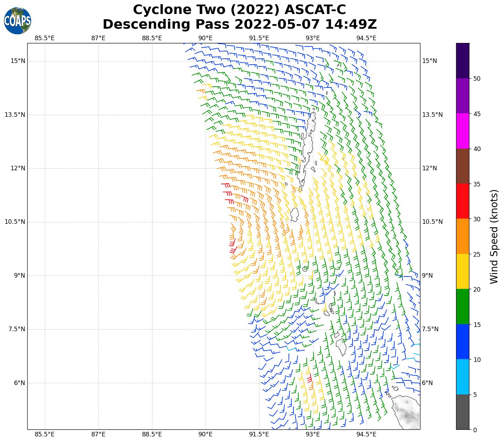This screenshot has height=442, width=504.
Task: Click the 90°E label on top axis
Action: tap(205, 38)
